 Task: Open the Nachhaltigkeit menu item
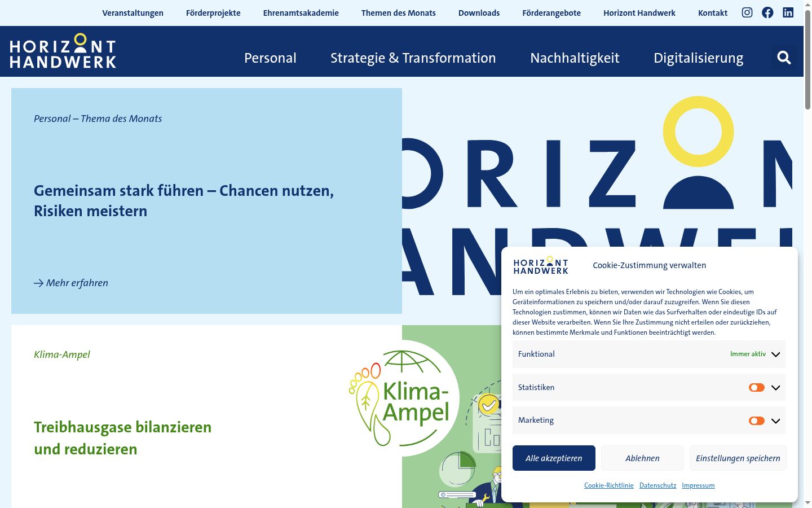click(x=575, y=58)
